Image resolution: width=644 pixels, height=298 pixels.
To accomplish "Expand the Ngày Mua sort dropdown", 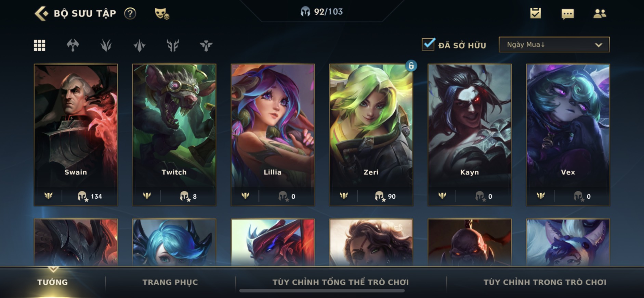I will point(554,45).
